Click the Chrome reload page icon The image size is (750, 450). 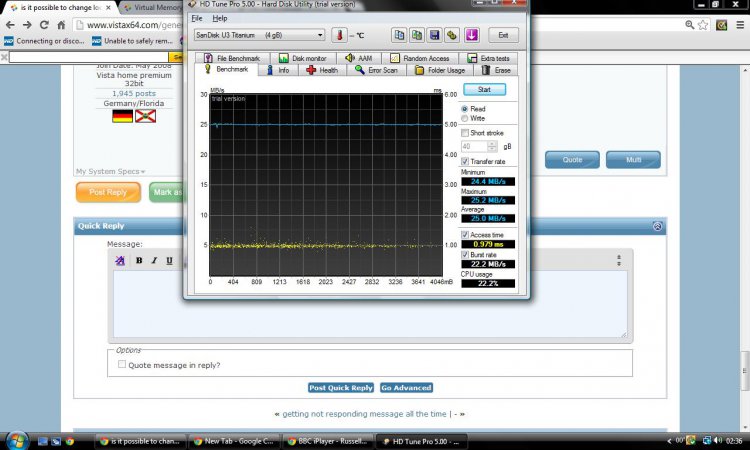[44, 25]
